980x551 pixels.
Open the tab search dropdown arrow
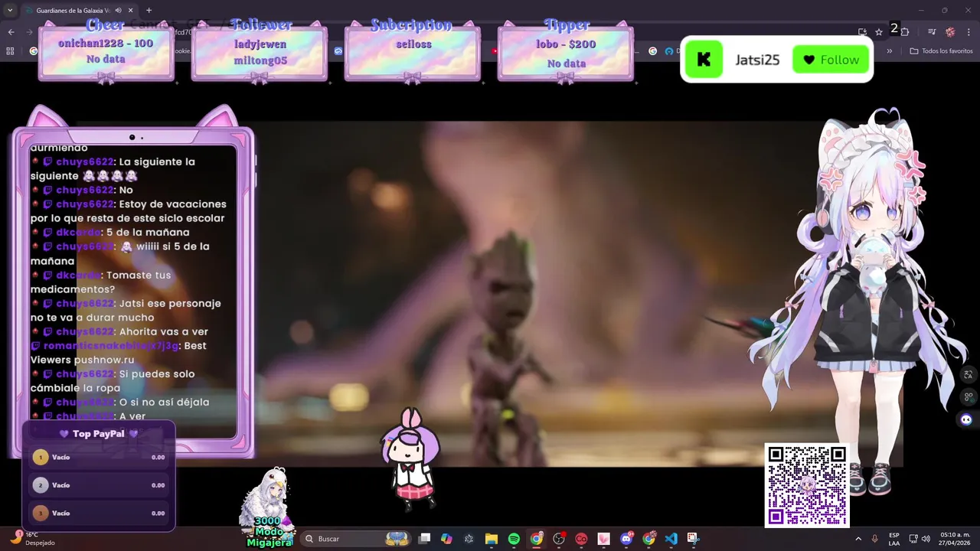pyautogui.click(x=11, y=11)
